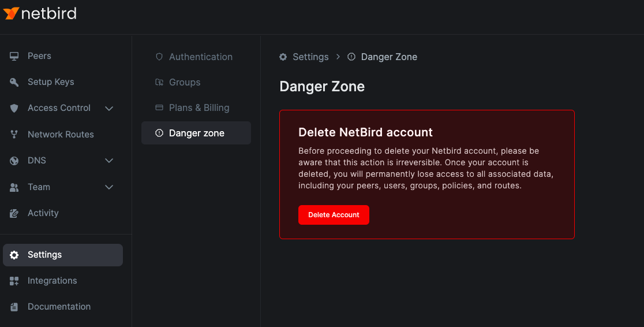
Task: Click the Documentation book icon
Action: (14, 307)
